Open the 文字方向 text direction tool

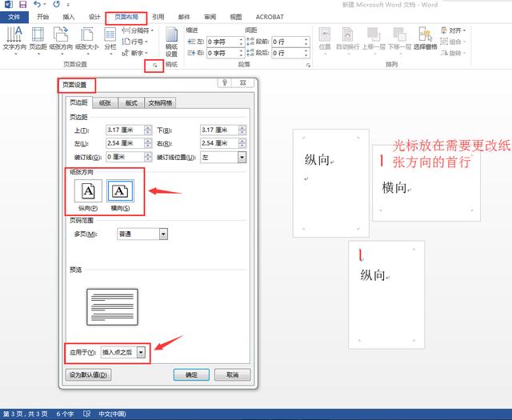tap(14, 39)
